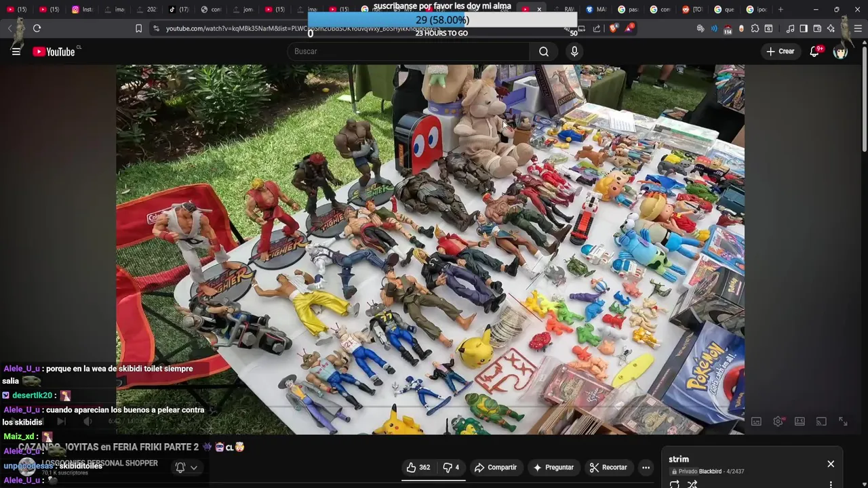Go back using browser back arrow

pyautogui.click(x=9, y=28)
